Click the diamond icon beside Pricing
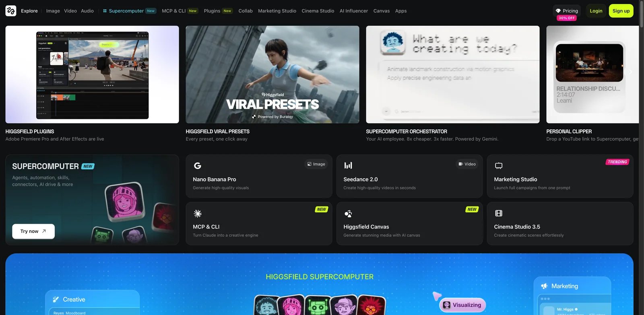The height and width of the screenshot is (315, 644). (x=558, y=11)
